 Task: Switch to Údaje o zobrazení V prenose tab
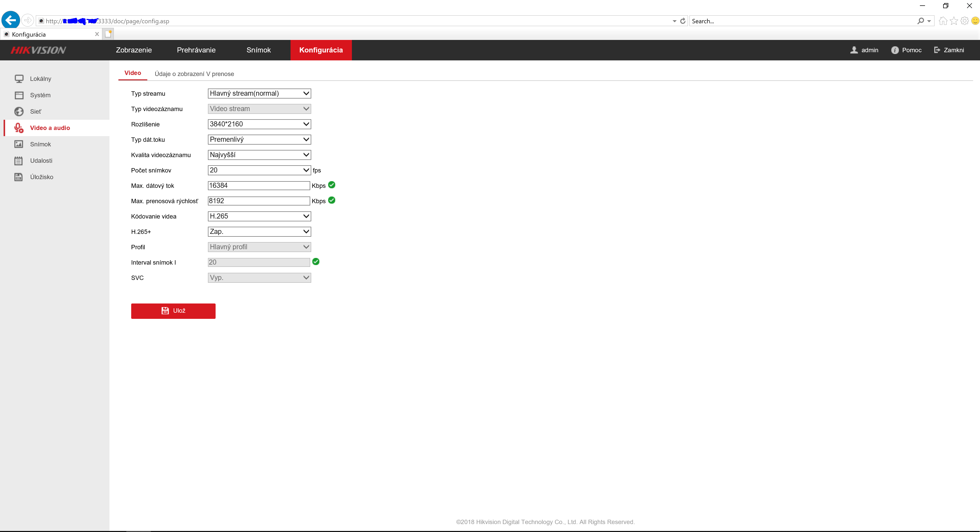(194, 74)
